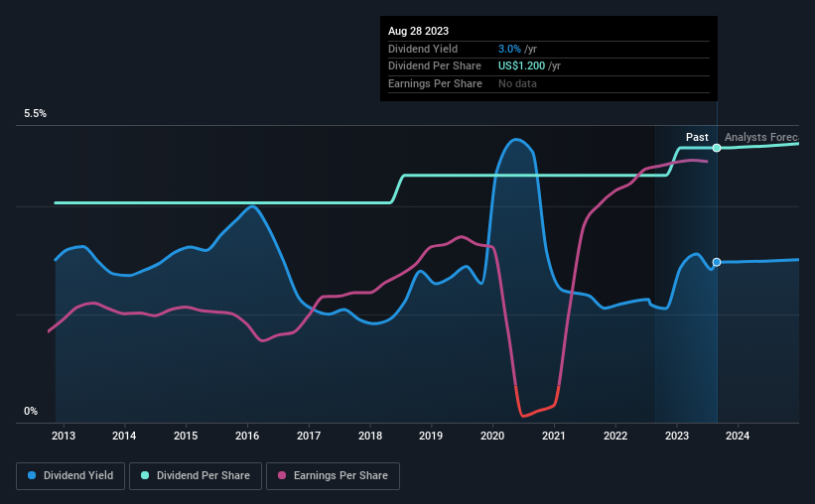Image resolution: width=815 pixels, height=504 pixels.
Task: Click the teal Dividend Per Share legend dot
Action: 145,475
